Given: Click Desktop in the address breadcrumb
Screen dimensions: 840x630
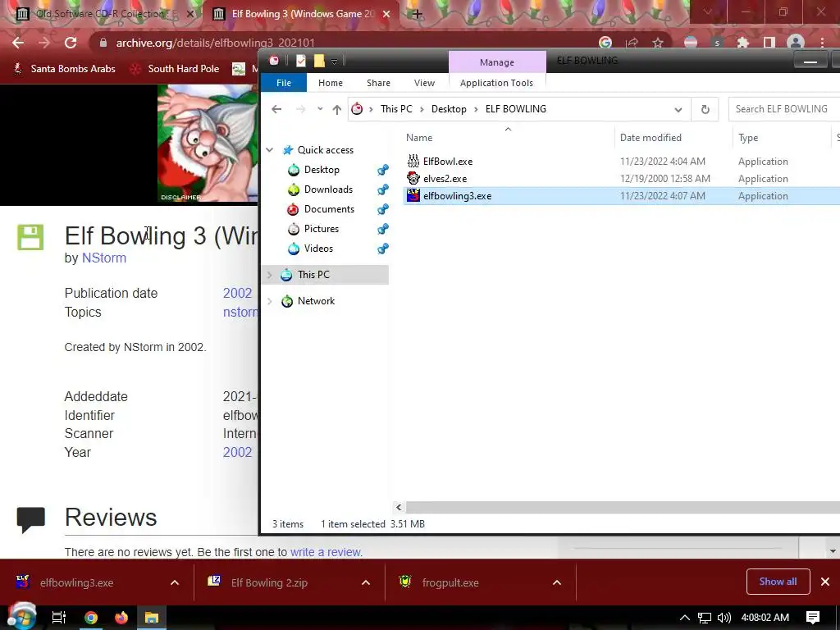Looking at the screenshot, I should pyautogui.click(x=449, y=109).
